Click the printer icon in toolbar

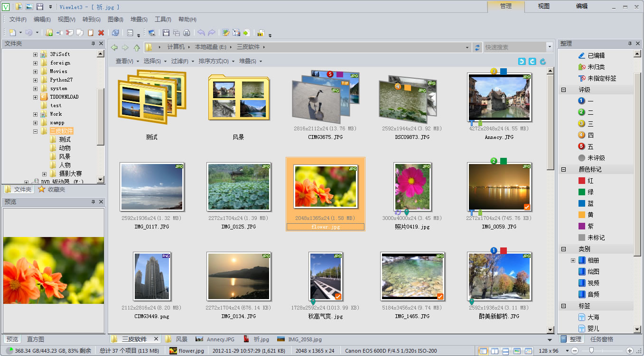point(187,33)
